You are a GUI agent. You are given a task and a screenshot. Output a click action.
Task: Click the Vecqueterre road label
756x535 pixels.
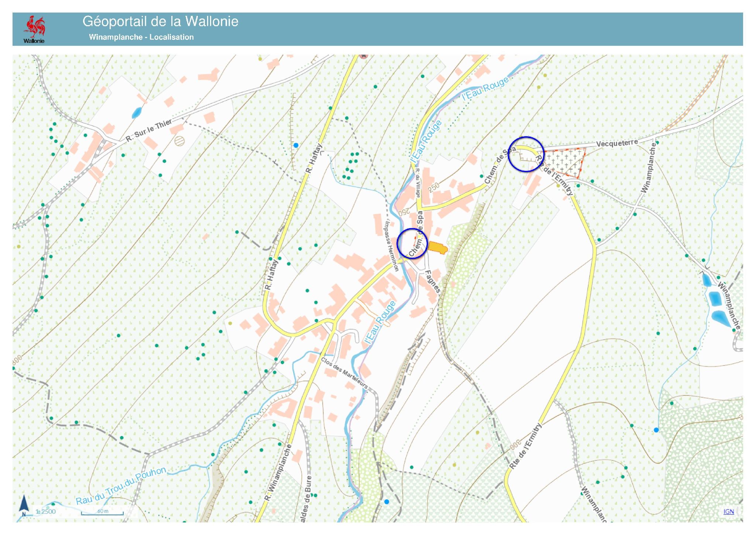(x=617, y=143)
